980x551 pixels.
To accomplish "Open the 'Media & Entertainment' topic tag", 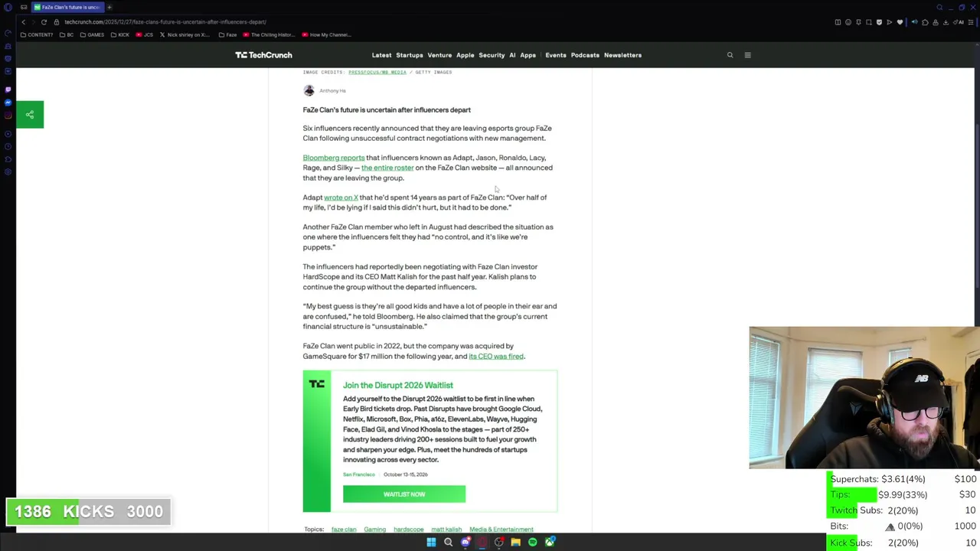I will [x=501, y=530].
